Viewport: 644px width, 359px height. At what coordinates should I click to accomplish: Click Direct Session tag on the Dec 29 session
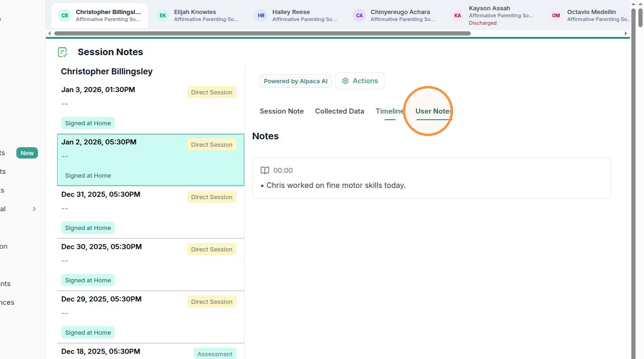click(212, 302)
